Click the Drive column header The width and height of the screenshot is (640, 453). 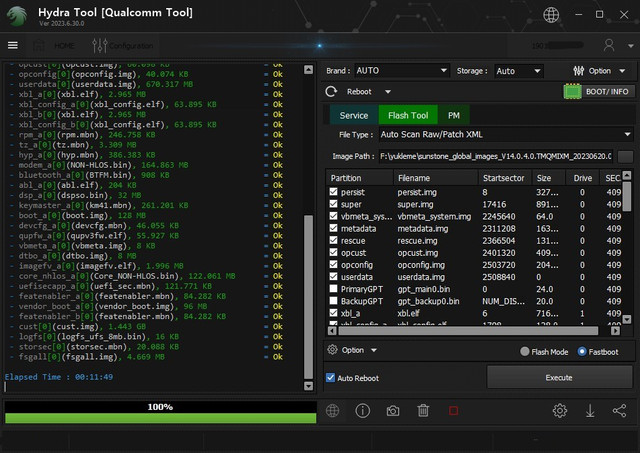coord(582,178)
